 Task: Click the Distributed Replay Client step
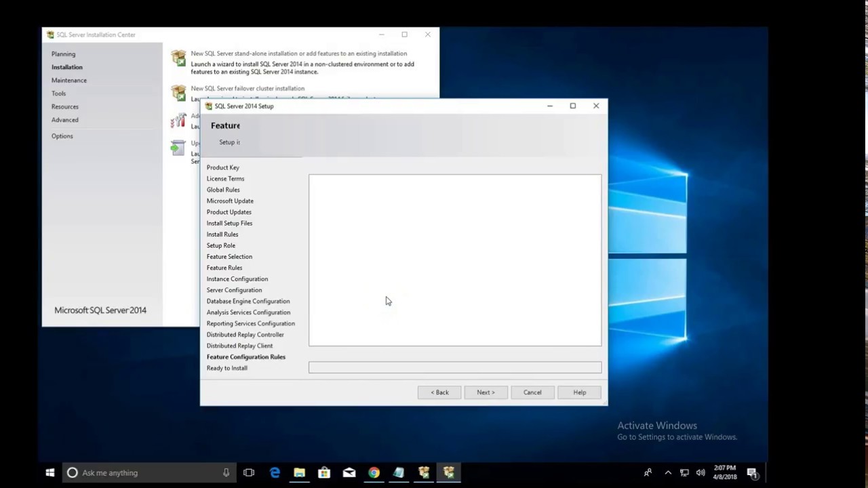[x=239, y=346]
